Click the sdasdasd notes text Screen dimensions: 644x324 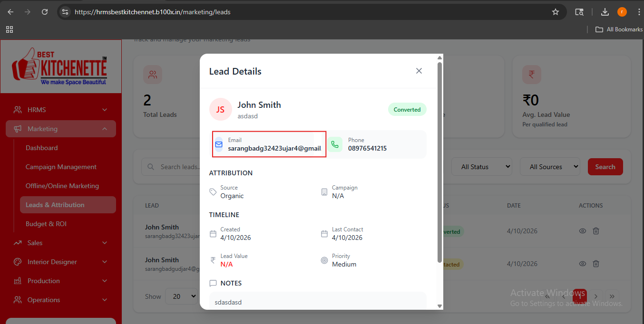point(228,302)
